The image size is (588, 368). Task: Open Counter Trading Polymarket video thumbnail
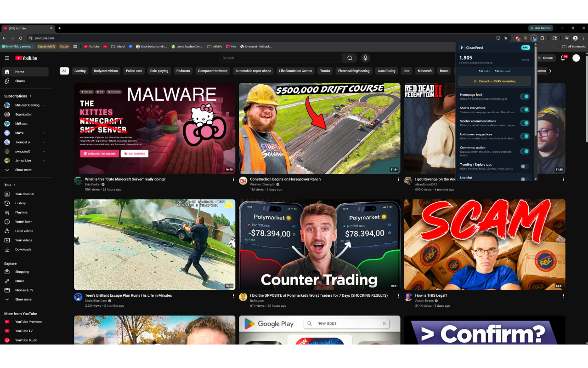coord(319,244)
